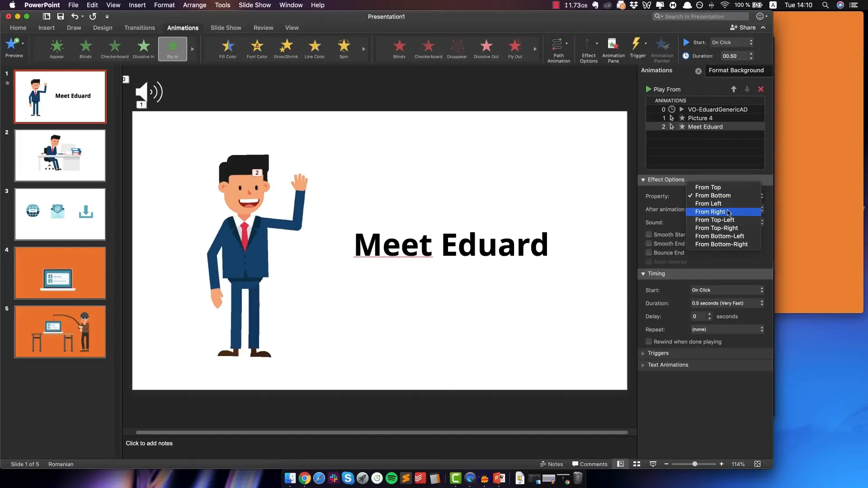868x488 pixels.
Task: Click the horizontal slide scrollbar
Action: [x=382, y=432]
